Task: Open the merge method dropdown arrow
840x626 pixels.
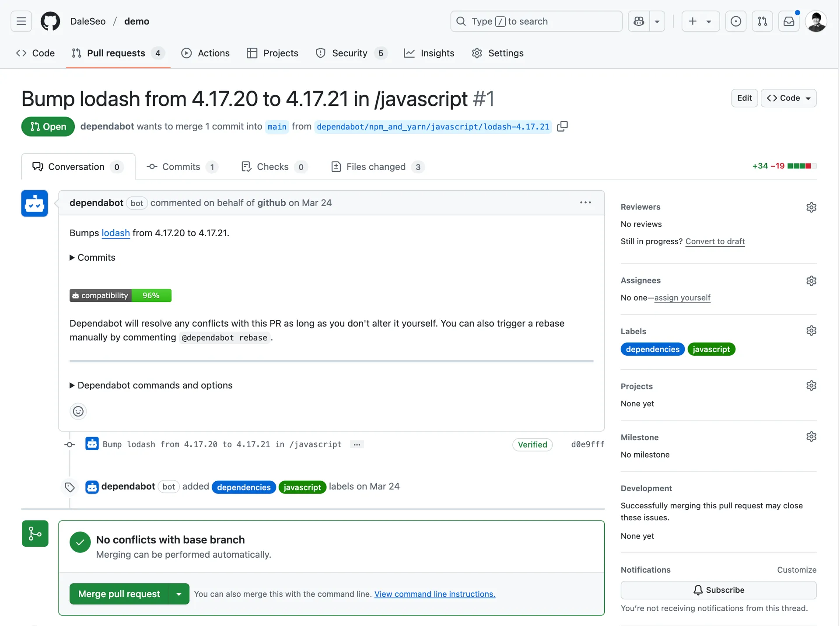Action: click(x=178, y=594)
